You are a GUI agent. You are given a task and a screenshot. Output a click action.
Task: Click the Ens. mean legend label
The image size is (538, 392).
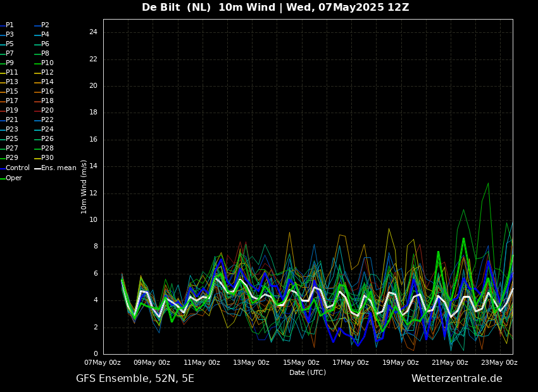click(59, 168)
